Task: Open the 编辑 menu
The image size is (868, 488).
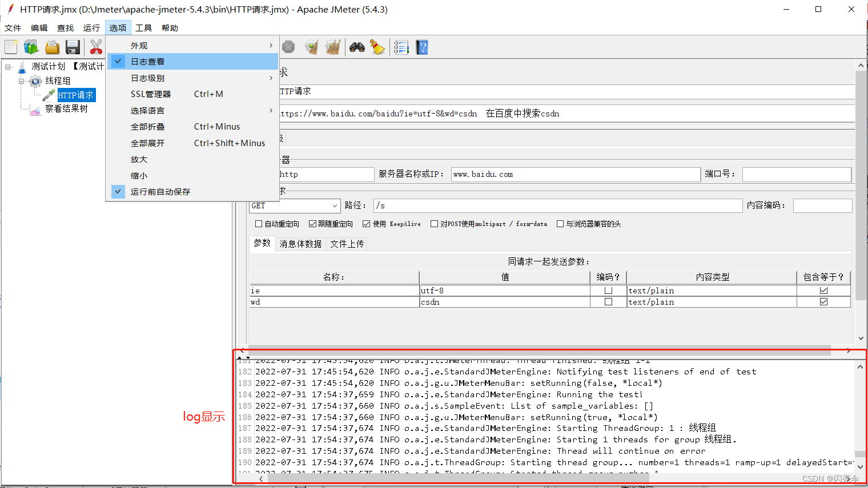Action: (39, 27)
